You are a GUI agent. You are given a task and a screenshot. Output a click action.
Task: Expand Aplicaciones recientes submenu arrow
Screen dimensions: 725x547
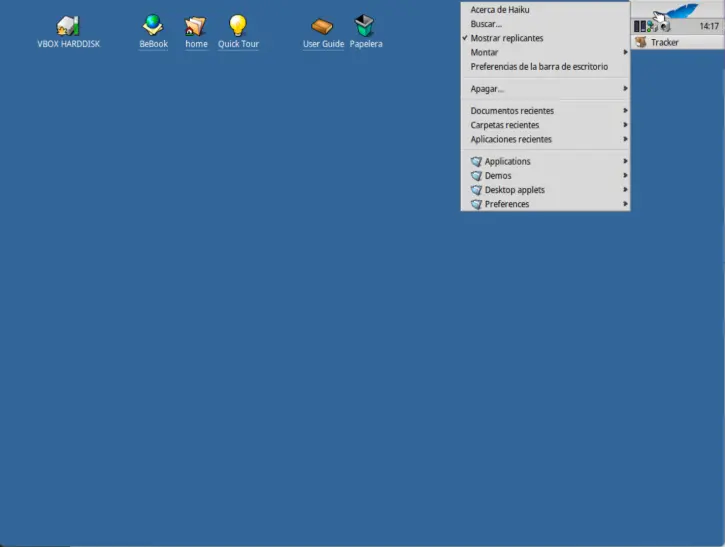(625, 139)
